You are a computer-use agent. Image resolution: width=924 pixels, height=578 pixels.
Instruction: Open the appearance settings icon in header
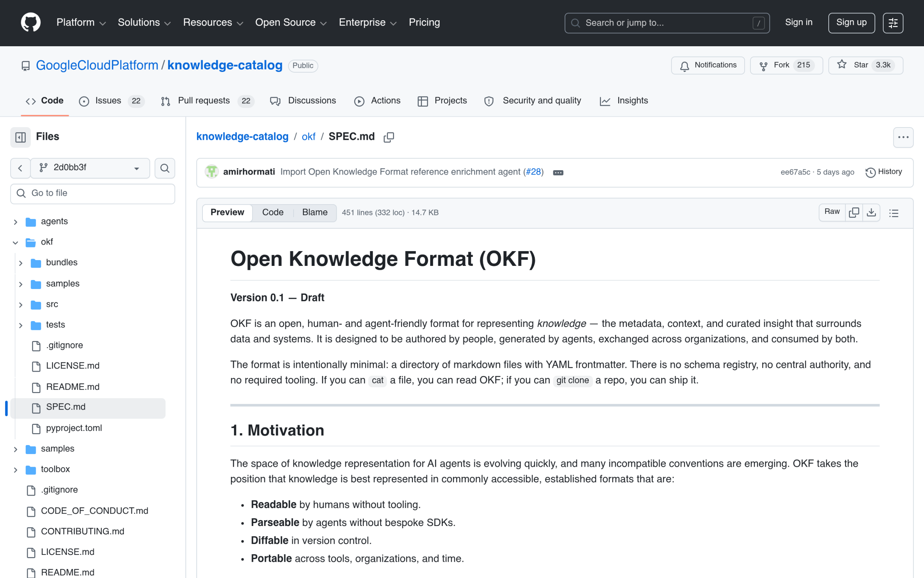(893, 23)
